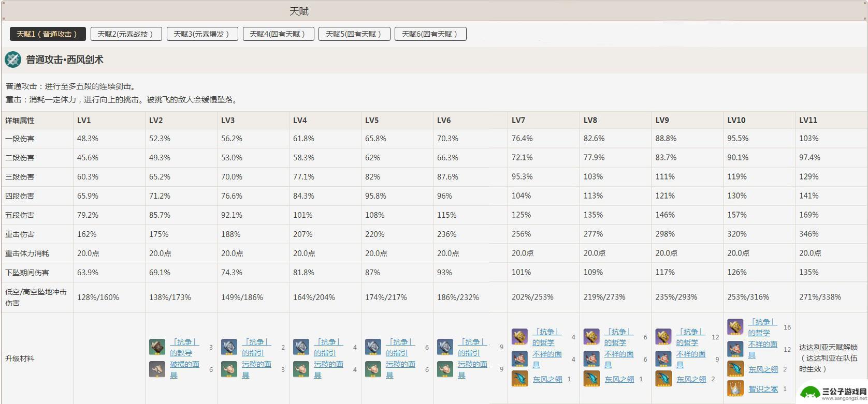Click the 「抗争」的哲学 icon in LV9 column
868x404 pixels.
[663, 337]
